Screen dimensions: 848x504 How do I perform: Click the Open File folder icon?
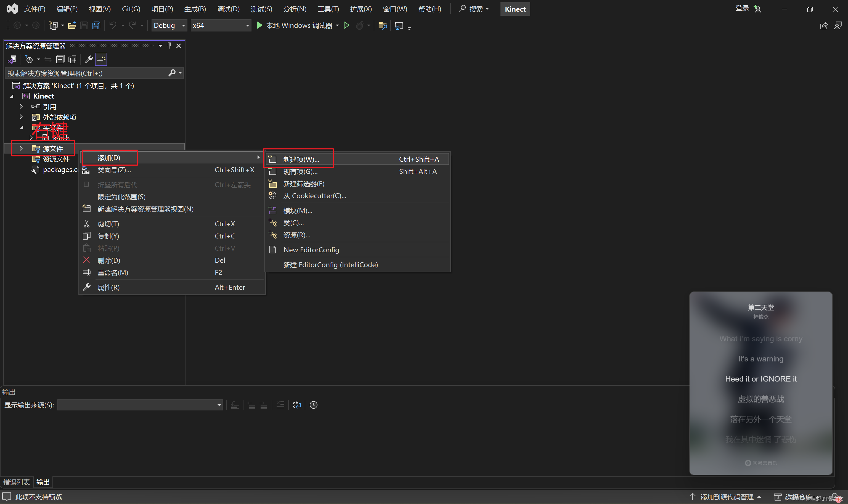pos(72,25)
